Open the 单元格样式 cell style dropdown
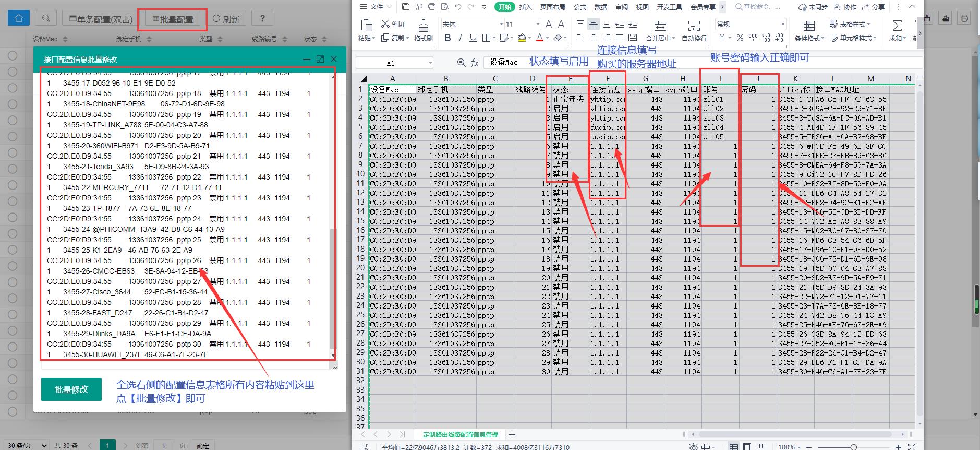980x450 pixels. pos(853,38)
